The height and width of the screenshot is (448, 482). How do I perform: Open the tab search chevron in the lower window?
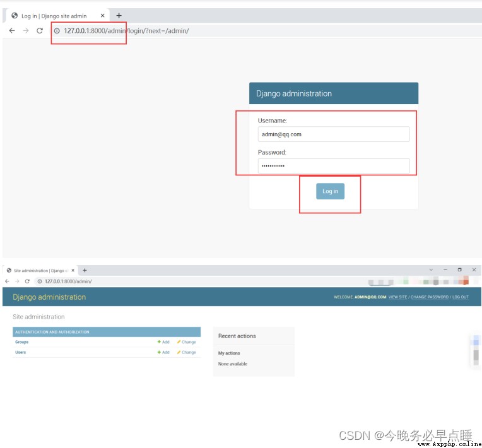pos(431,269)
